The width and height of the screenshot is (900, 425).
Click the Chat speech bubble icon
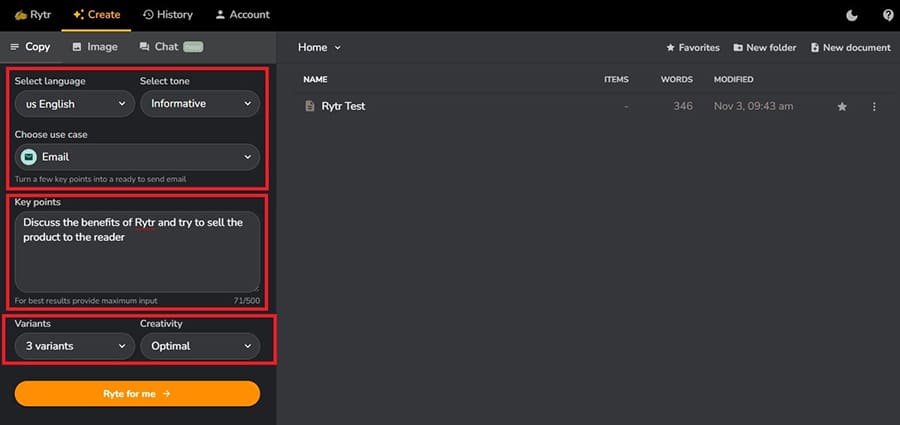tap(144, 47)
